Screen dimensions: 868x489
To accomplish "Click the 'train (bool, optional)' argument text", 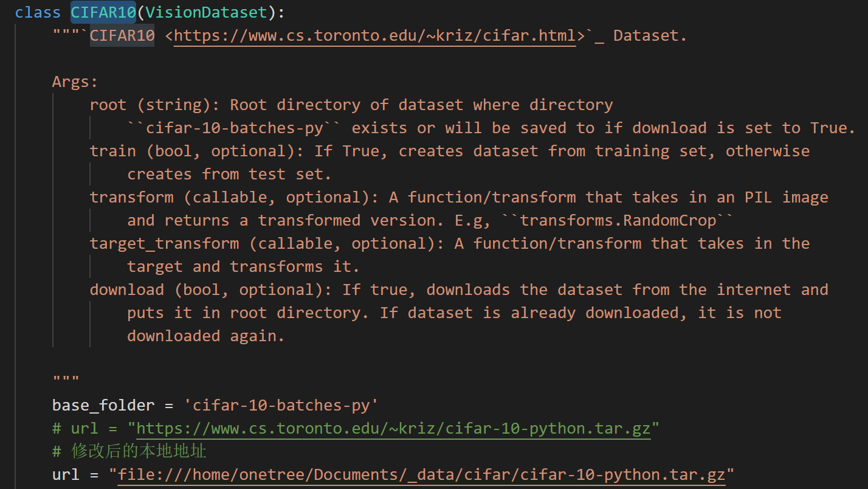I will [192, 151].
